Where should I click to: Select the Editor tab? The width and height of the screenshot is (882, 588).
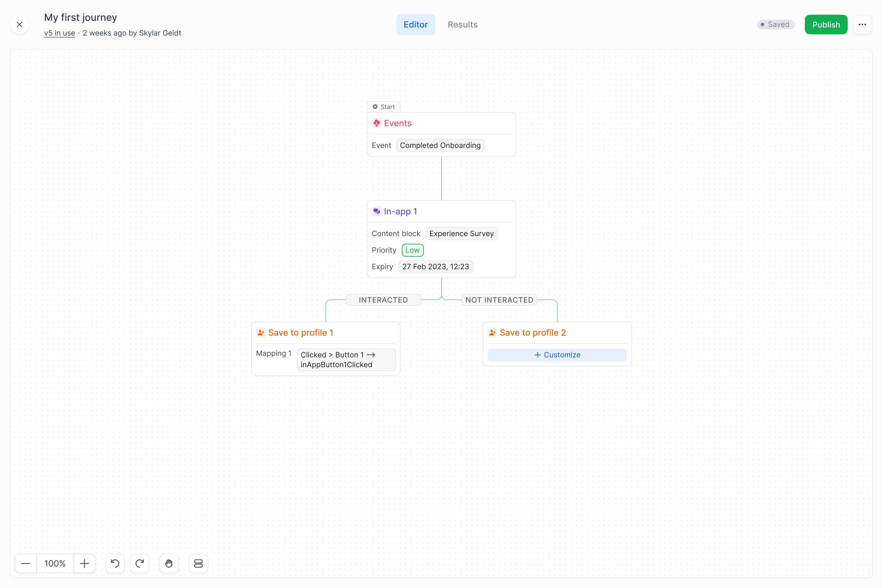point(416,25)
